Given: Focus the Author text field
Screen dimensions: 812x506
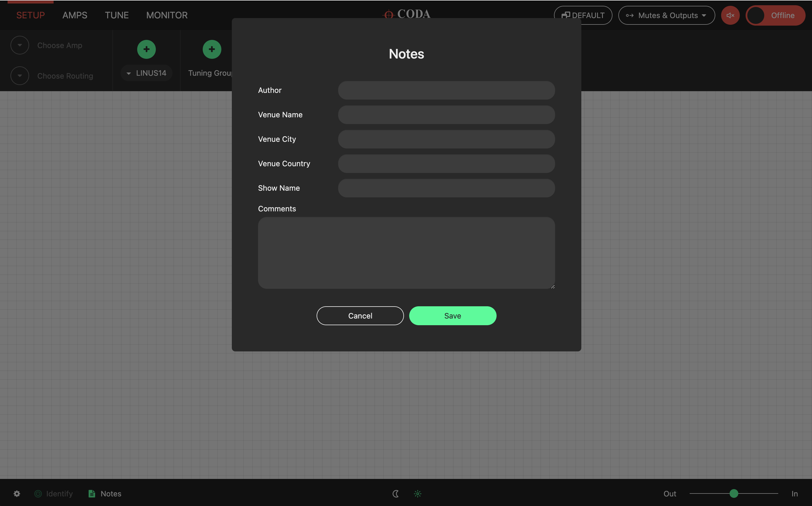Looking at the screenshot, I should click(446, 90).
